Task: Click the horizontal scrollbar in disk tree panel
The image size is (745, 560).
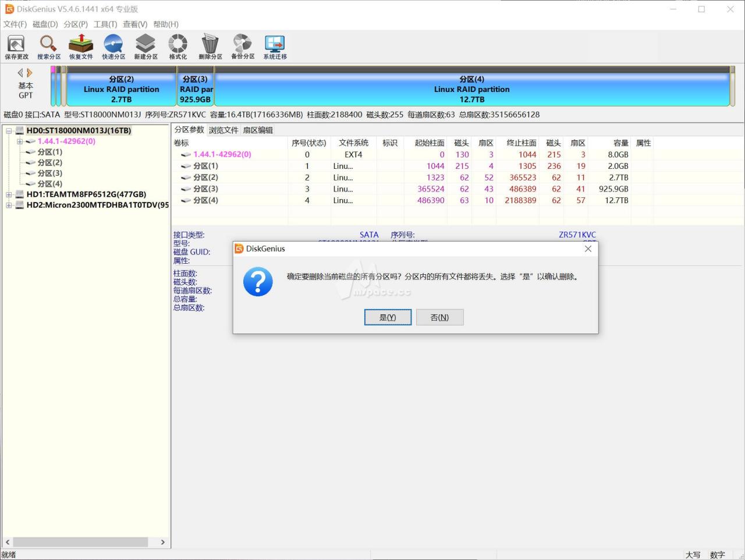Action: [x=80, y=542]
